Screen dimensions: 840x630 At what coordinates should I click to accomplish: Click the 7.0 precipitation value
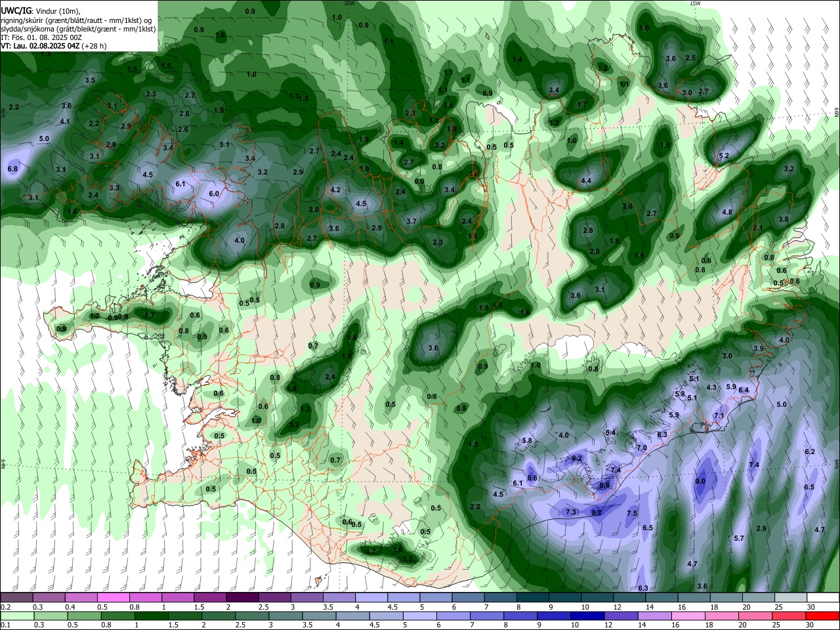point(642,448)
